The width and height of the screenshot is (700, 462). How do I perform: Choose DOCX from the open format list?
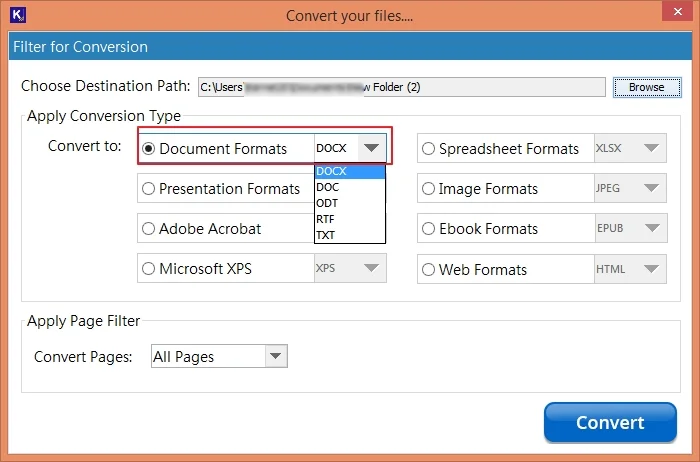click(x=350, y=171)
